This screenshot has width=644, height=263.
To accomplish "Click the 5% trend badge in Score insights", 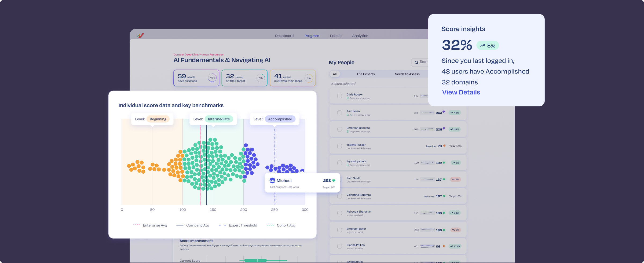I will [x=488, y=46].
